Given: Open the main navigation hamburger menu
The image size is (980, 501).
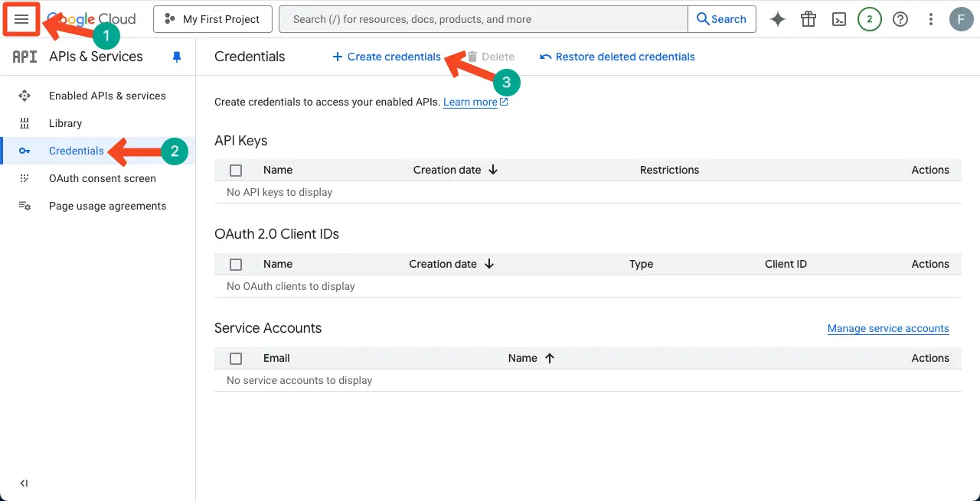Looking at the screenshot, I should click(x=21, y=19).
